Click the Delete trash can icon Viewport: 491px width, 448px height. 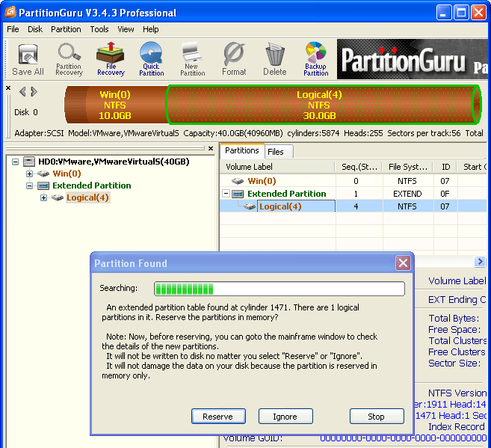(x=274, y=60)
